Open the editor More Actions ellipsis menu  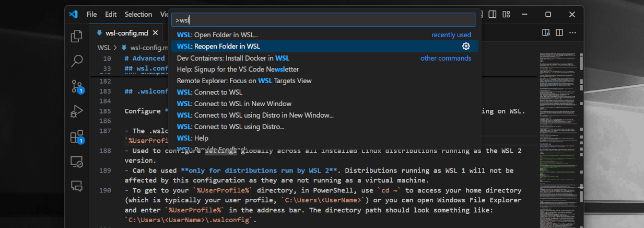click(573, 32)
